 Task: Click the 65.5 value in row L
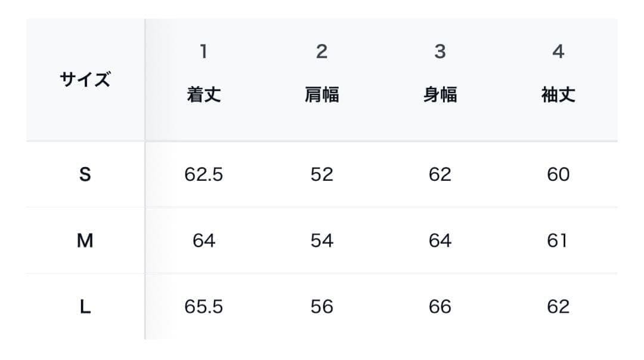click(204, 307)
